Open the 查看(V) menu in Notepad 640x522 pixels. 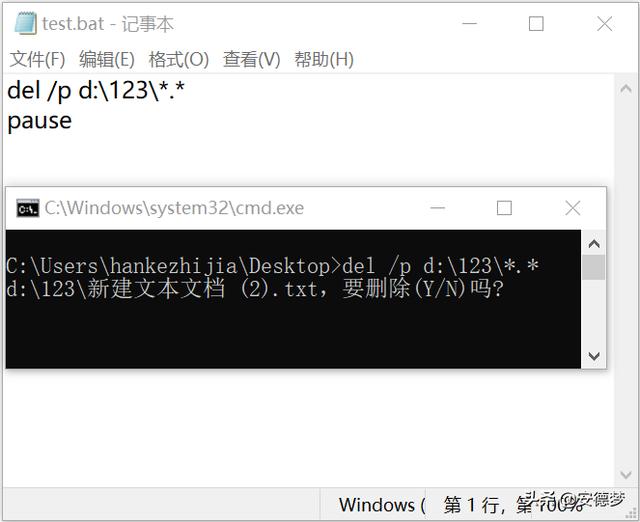(251, 60)
